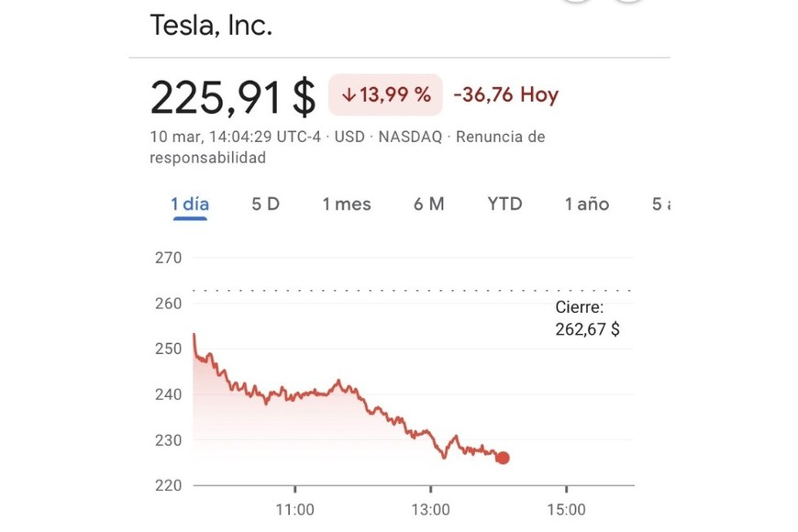Image resolution: width=798 pixels, height=532 pixels.
Task: Select the YTD range tab
Action: pos(504,204)
